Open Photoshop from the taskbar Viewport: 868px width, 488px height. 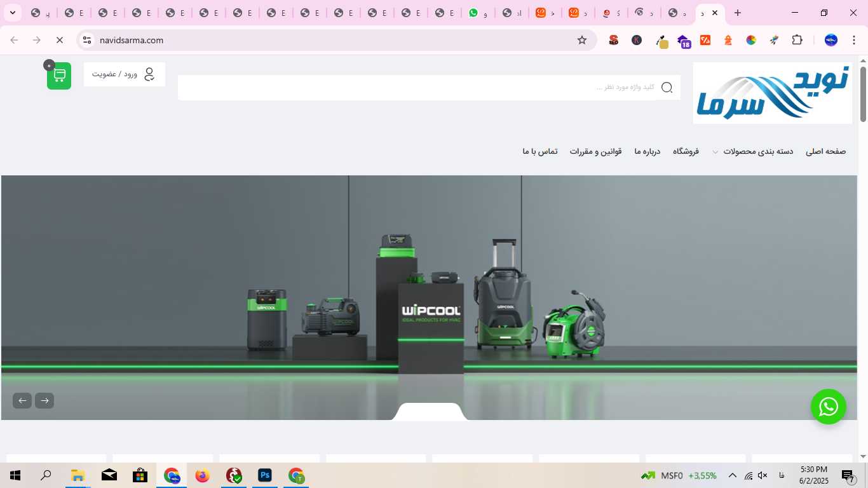265,475
